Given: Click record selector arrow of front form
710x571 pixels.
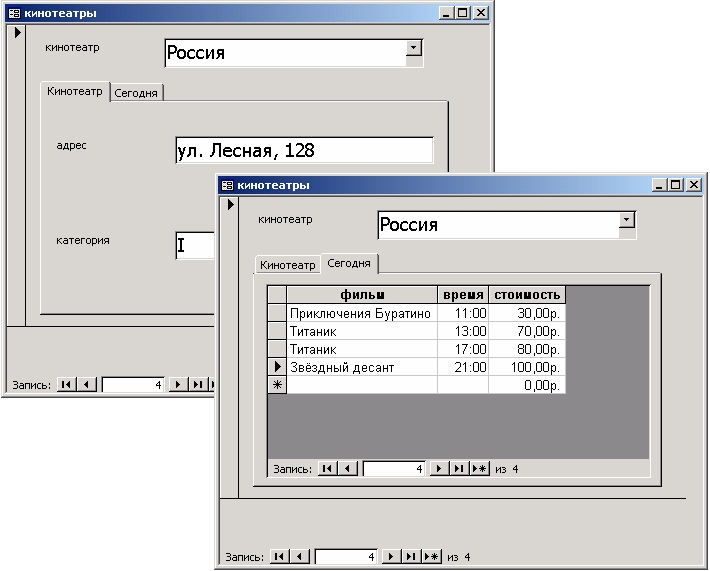Looking at the screenshot, I should (x=230, y=205).
